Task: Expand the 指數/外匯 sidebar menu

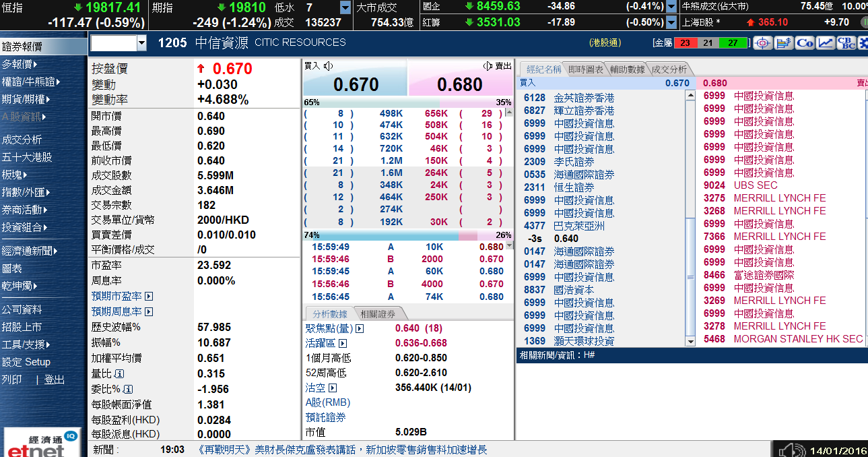Action: (26, 192)
